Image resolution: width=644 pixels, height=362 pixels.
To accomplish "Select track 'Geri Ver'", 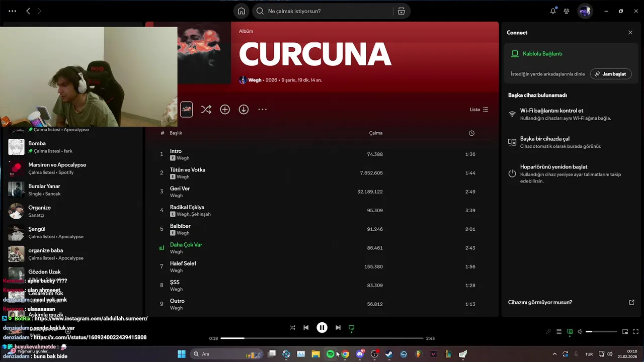I will pyautogui.click(x=180, y=188).
